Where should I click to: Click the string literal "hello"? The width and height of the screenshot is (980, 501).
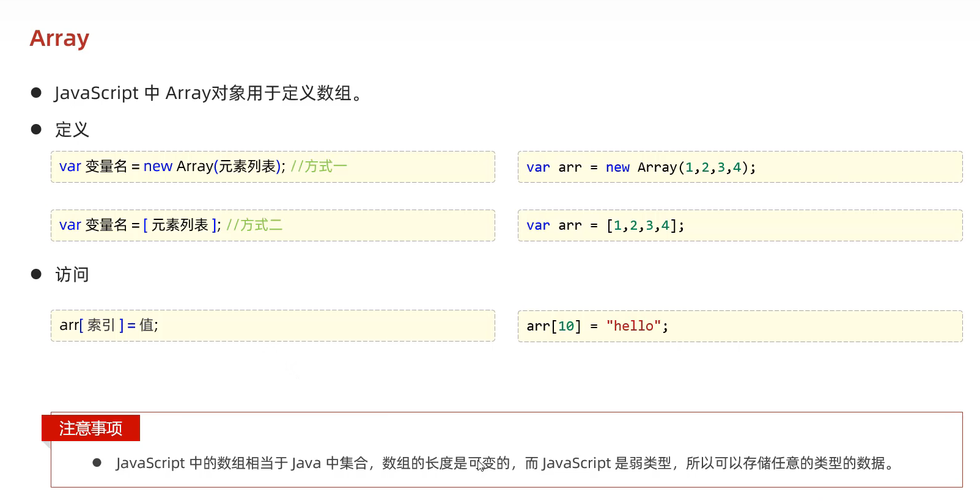(x=633, y=326)
